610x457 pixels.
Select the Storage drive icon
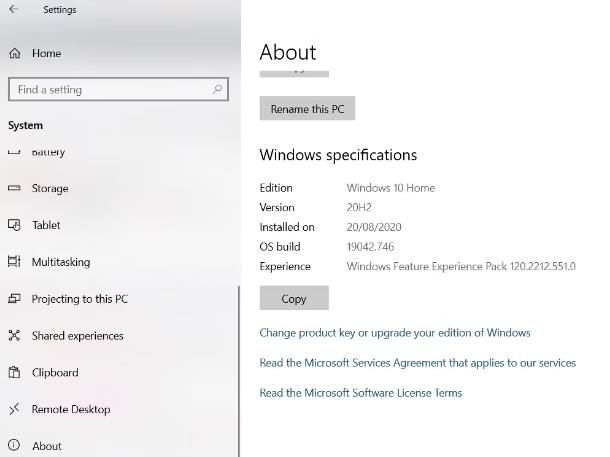(x=14, y=188)
